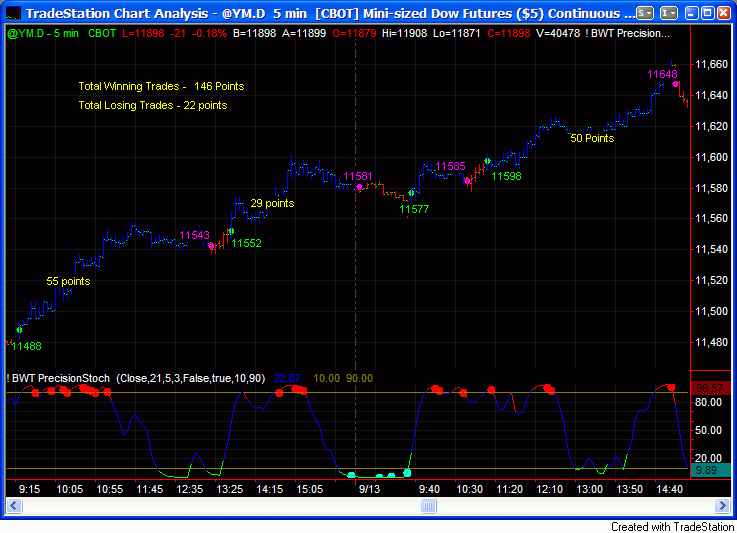Click the TradeStation chart icon in title bar
The height and width of the screenshot is (533, 737).
(13, 13)
